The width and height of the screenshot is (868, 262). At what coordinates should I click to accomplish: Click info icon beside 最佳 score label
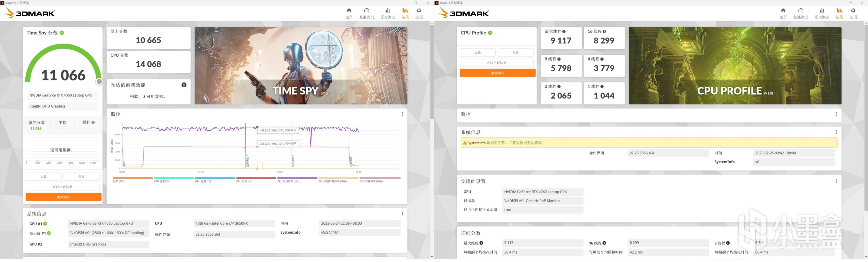[x=93, y=123]
